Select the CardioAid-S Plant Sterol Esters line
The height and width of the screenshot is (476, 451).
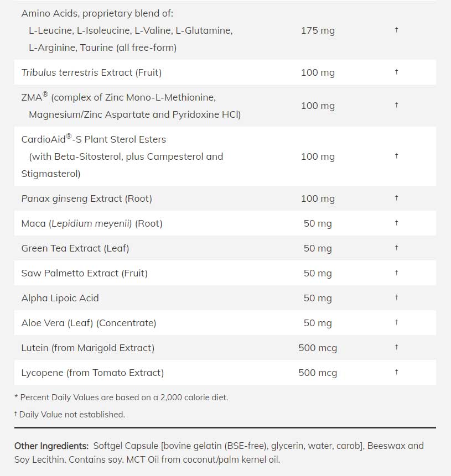94,139
